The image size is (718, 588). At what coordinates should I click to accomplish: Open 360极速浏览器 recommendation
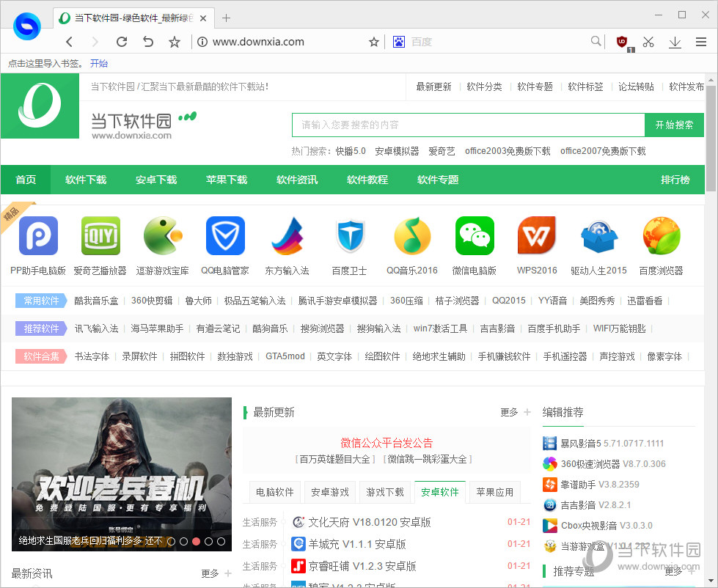click(604, 464)
